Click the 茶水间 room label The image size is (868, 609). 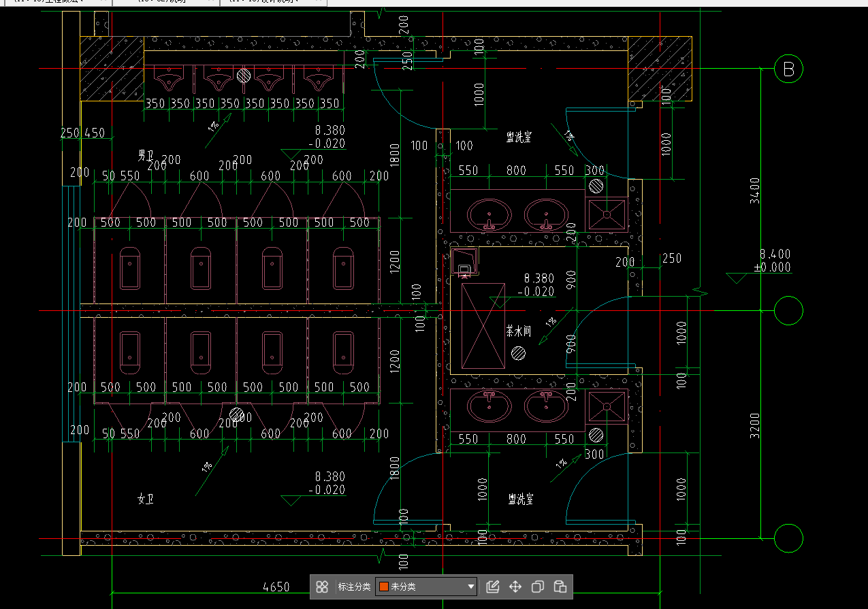point(518,331)
